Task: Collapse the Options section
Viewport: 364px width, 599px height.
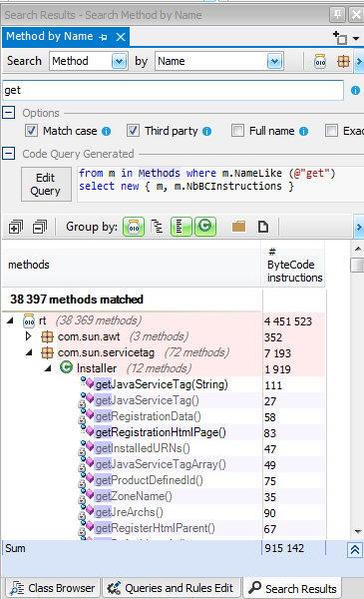Action: 8,113
